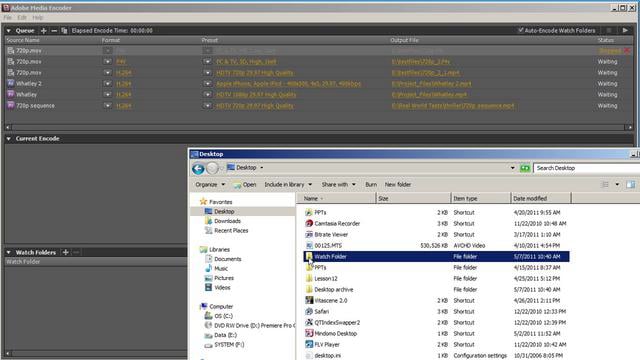
Task: Click the Source Name column header
Action: coord(23,40)
